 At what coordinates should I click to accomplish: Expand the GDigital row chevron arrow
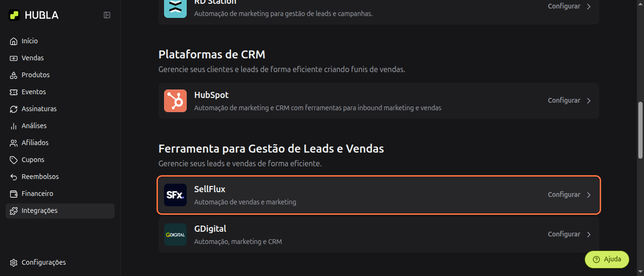click(589, 235)
